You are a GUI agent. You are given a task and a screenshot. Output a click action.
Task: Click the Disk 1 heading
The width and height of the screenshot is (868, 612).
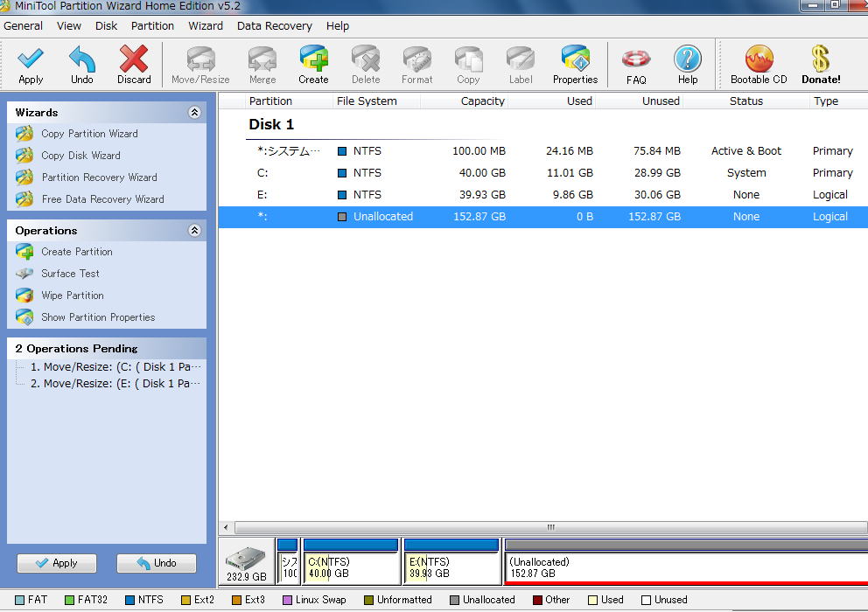click(271, 124)
